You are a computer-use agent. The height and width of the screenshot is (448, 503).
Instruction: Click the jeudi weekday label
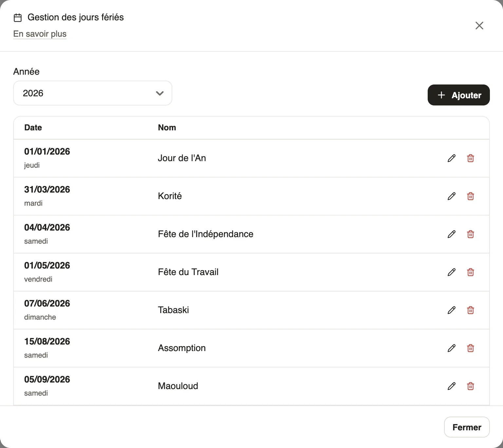[x=32, y=165]
